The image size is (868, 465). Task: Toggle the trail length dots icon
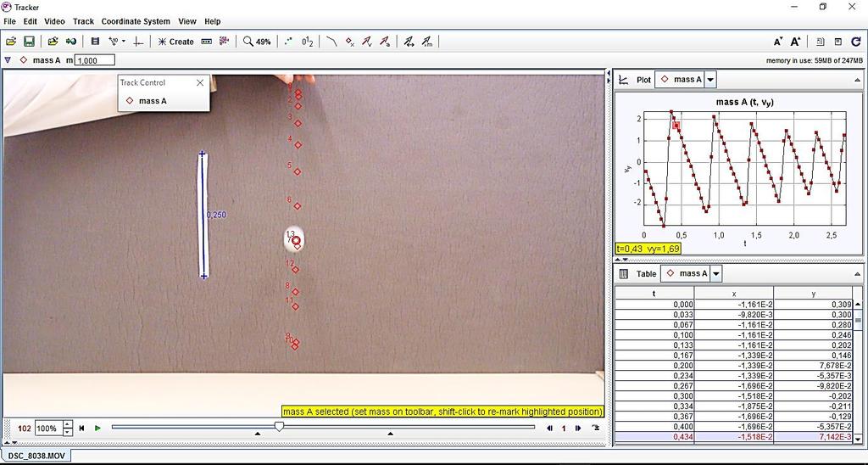point(288,42)
